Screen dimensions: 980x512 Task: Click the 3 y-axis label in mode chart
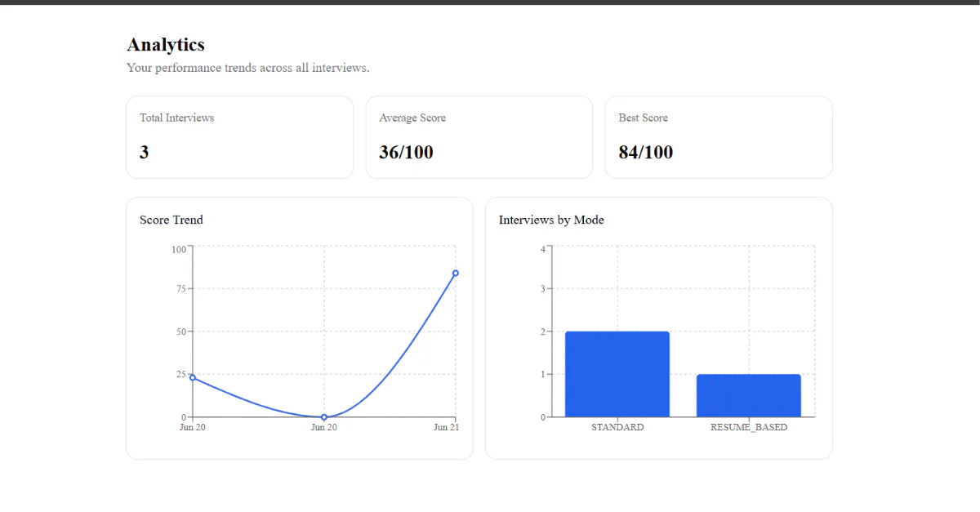[x=543, y=288]
